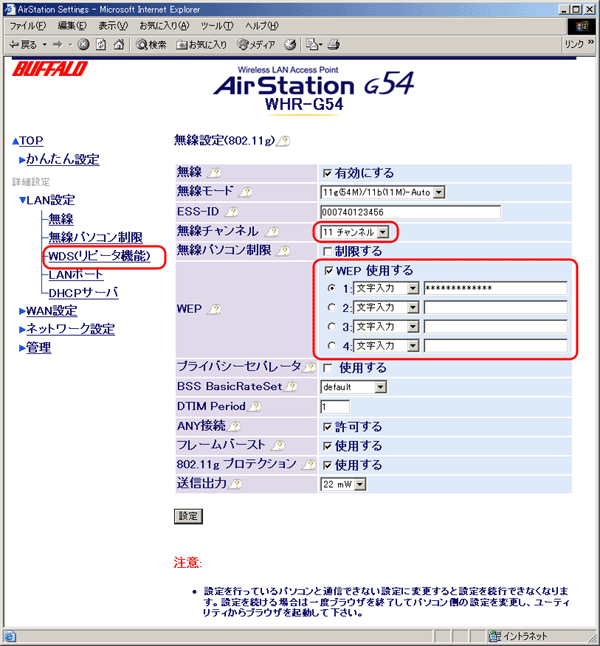This screenshot has width=600, height=646.
Task: Toggle フレームバースト 使用する checkbox
Action: (x=327, y=446)
